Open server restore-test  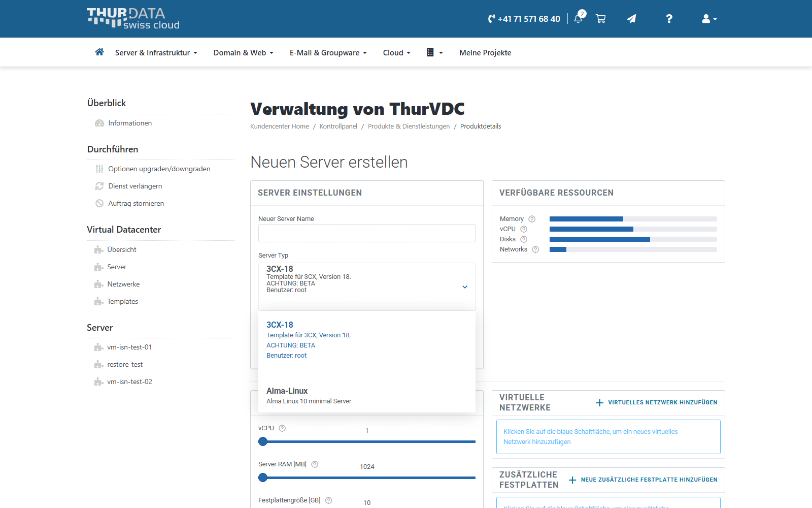click(125, 365)
